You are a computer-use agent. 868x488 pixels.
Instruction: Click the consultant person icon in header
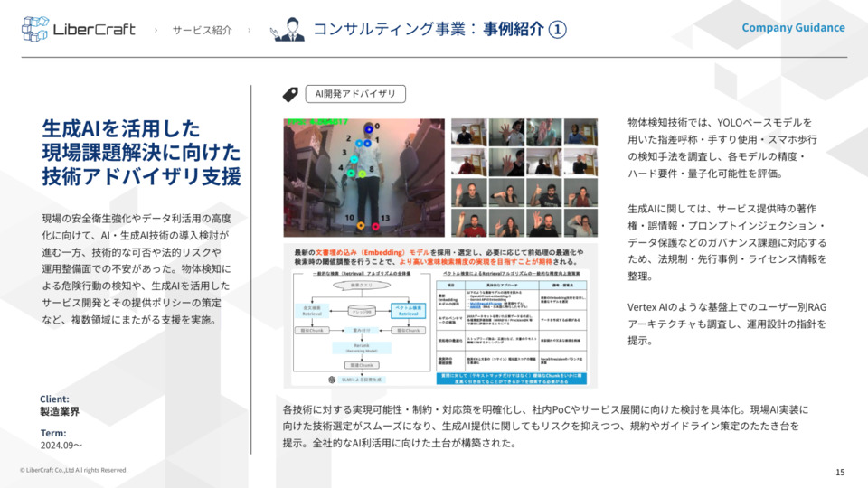[x=288, y=30]
